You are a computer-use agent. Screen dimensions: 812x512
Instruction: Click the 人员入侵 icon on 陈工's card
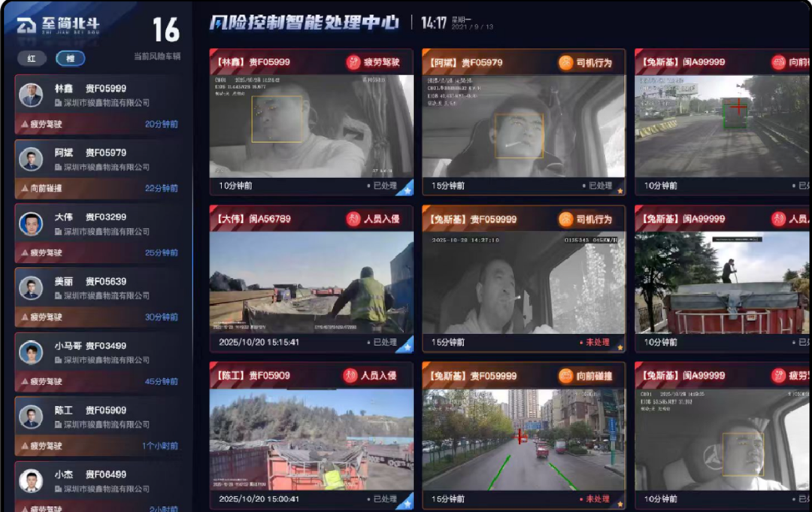tap(350, 375)
